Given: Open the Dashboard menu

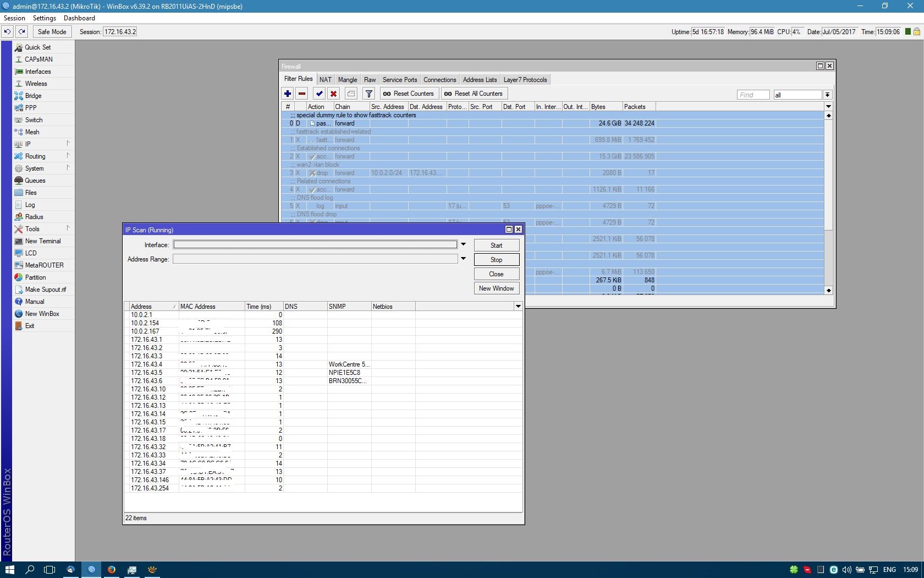Looking at the screenshot, I should pos(79,18).
